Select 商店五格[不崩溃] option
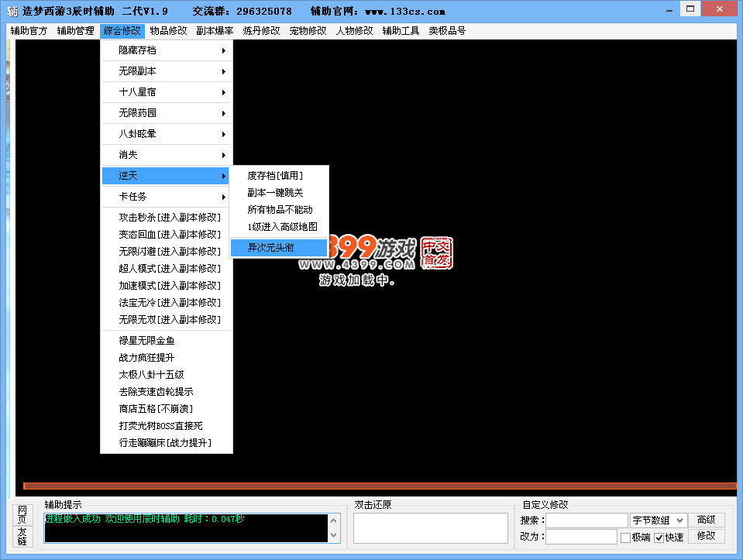Viewport: 743px width, 560px height. (x=167, y=408)
